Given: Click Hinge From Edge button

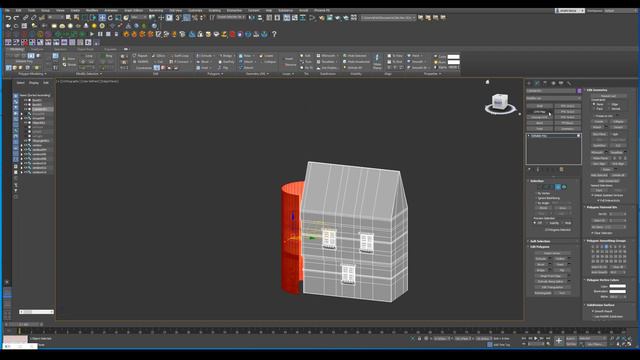Looking at the screenshot, I should coord(551,276).
